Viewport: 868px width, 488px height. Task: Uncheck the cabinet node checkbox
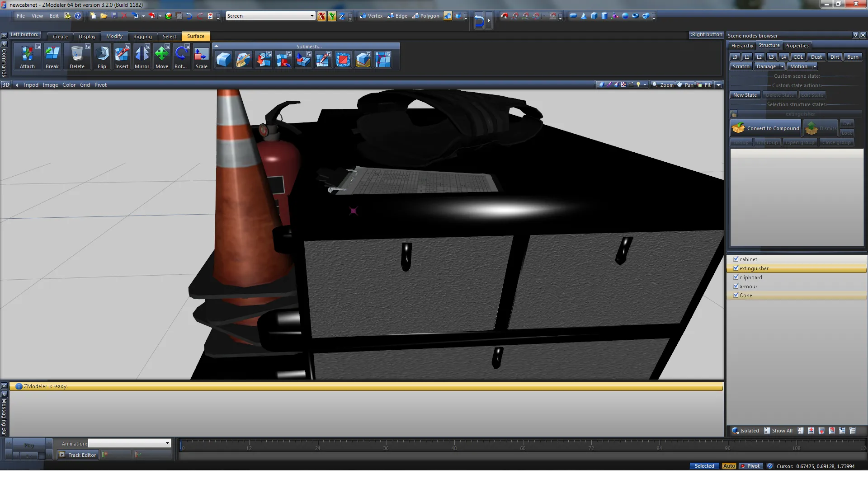pyautogui.click(x=736, y=259)
